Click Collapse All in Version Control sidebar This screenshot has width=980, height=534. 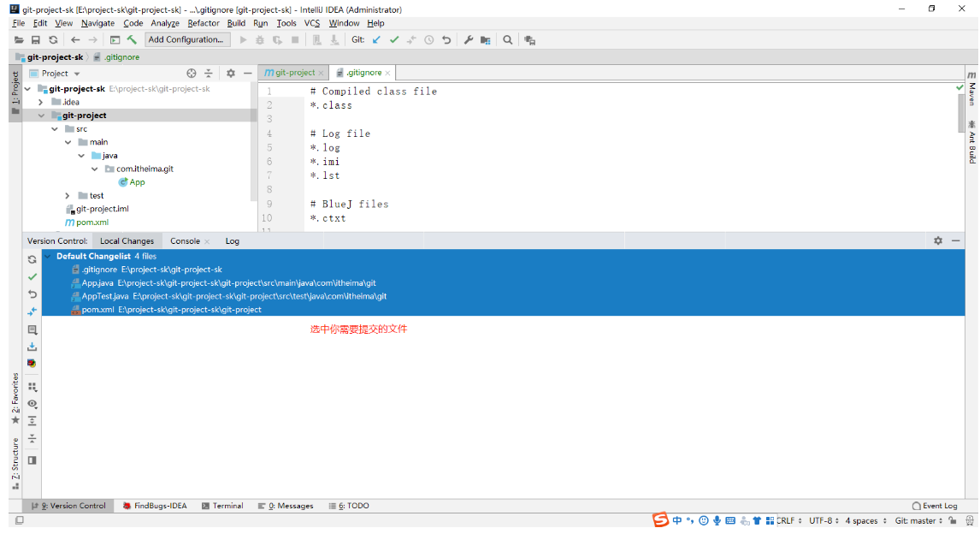tap(32, 438)
